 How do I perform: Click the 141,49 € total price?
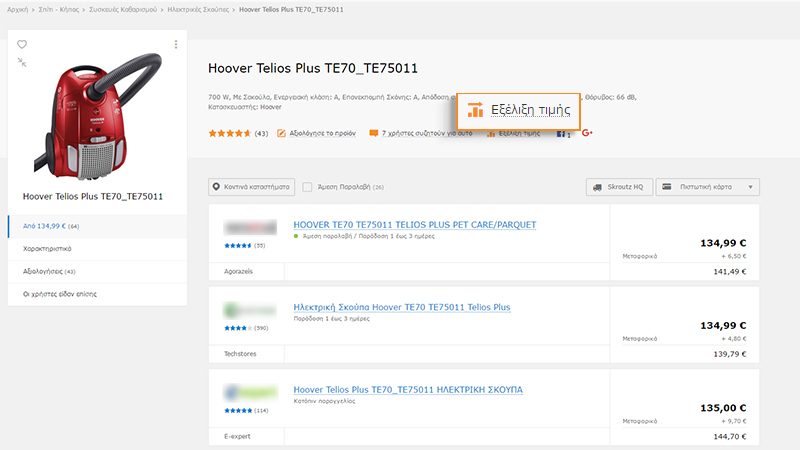pyautogui.click(x=730, y=271)
